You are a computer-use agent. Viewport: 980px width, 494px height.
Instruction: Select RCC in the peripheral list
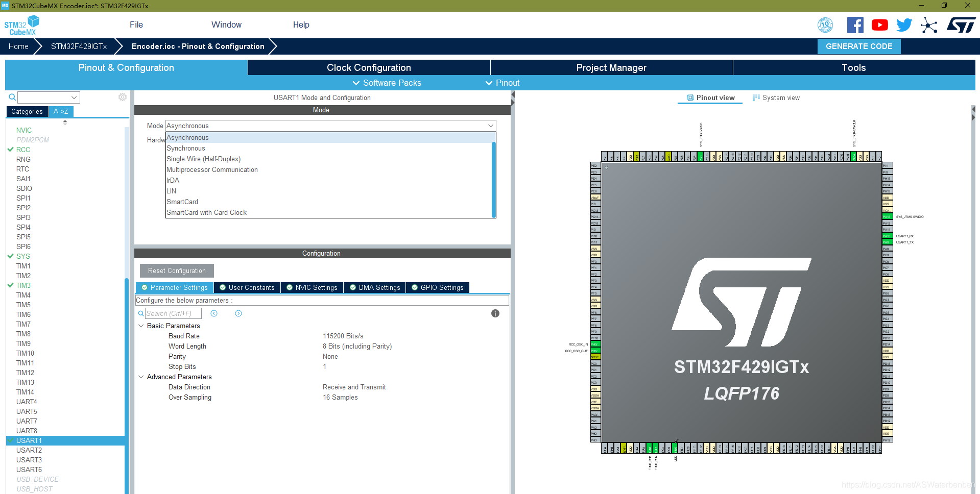23,150
